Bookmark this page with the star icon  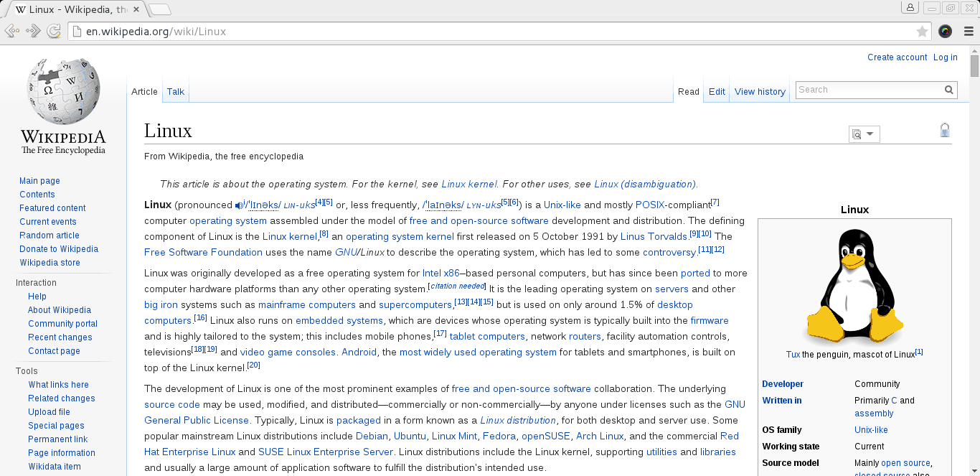tap(922, 32)
